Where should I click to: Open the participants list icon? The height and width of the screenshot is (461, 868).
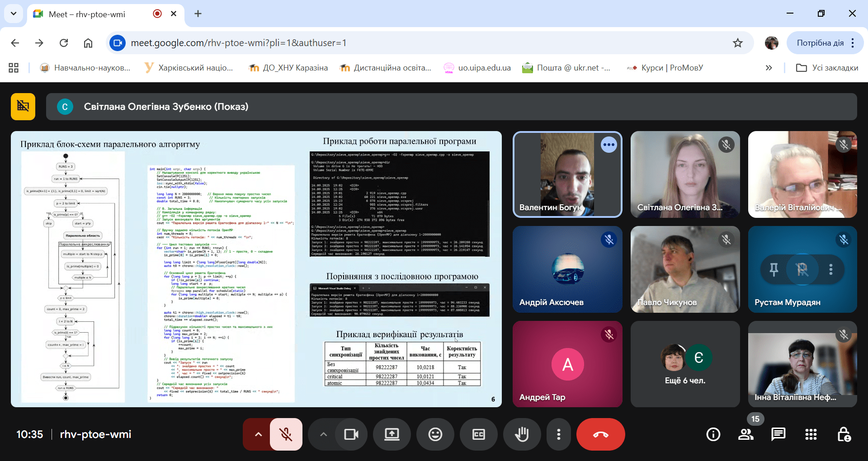(745, 434)
